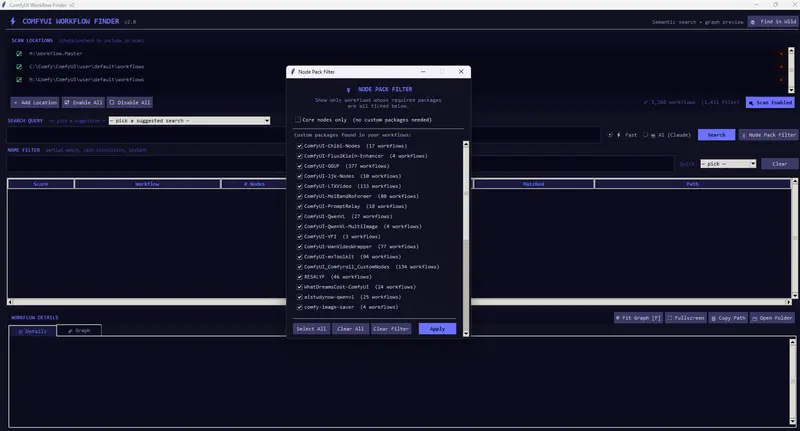
Task: Uncheck ComfyUI-Flux2Klein-Enhancer package
Action: 299,156
